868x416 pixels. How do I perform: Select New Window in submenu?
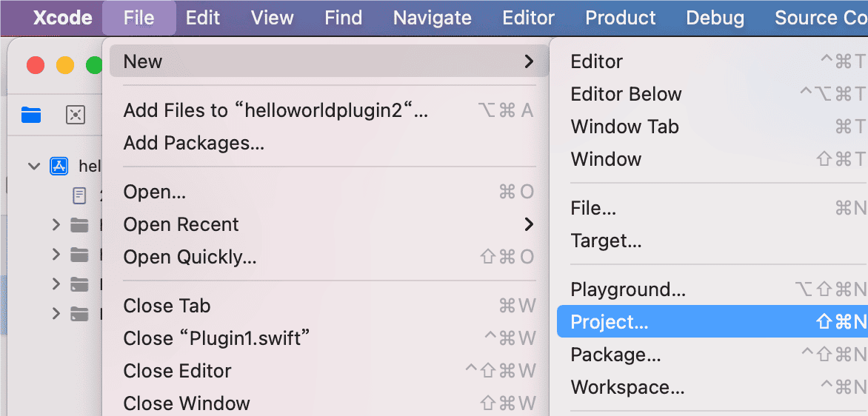712,159
